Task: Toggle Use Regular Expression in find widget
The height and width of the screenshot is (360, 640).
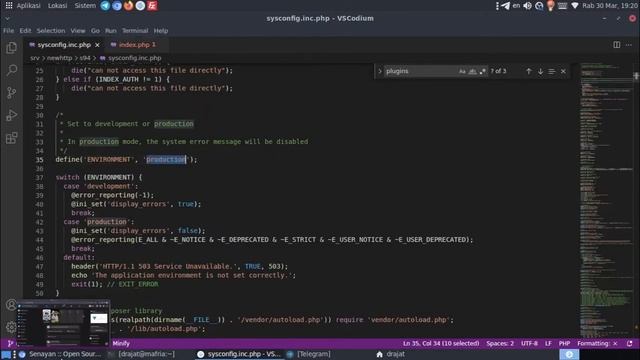Action: point(483,71)
